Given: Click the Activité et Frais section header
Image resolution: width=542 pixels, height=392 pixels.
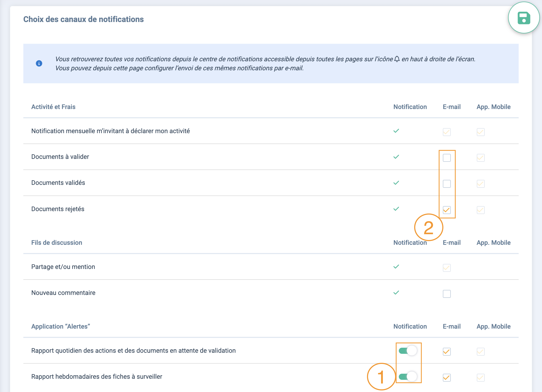Looking at the screenshot, I should pyautogui.click(x=53, y=107).
